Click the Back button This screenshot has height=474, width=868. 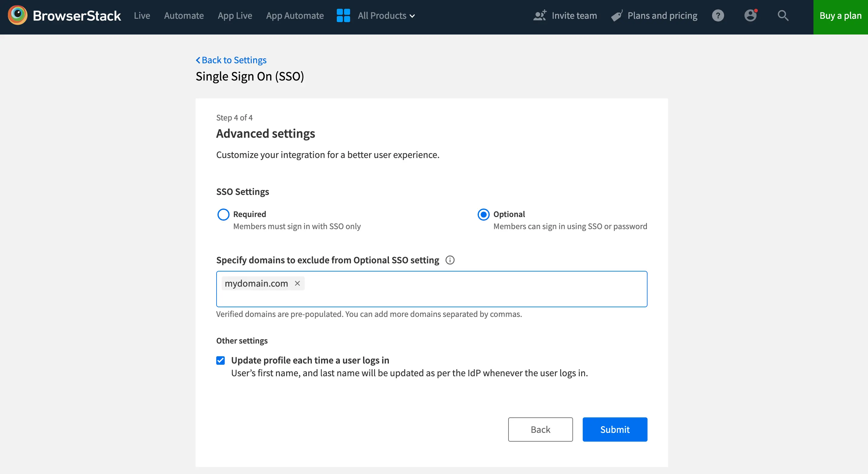[540, 429]
